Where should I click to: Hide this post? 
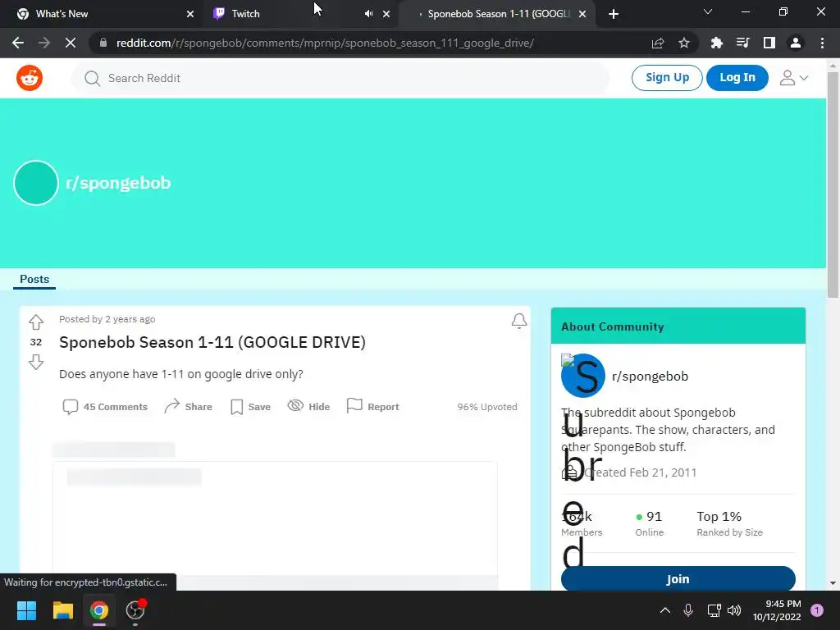click(308, 407)
